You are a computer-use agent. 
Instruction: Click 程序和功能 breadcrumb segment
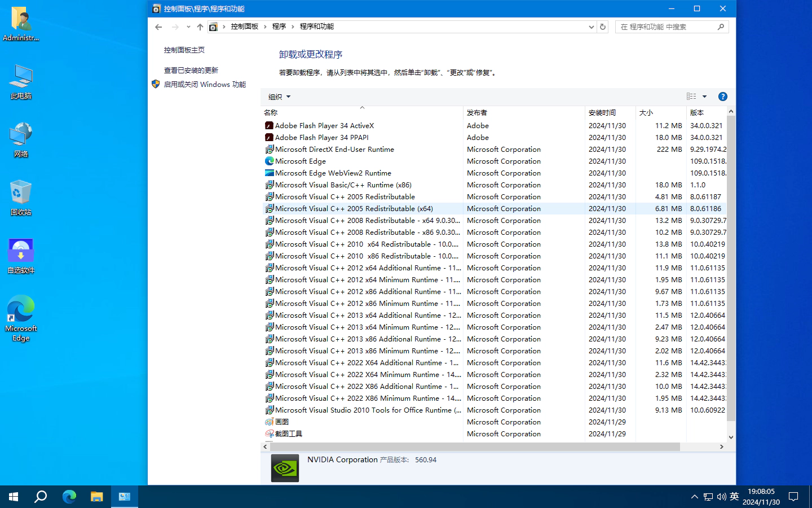click(x=317, y=27)
